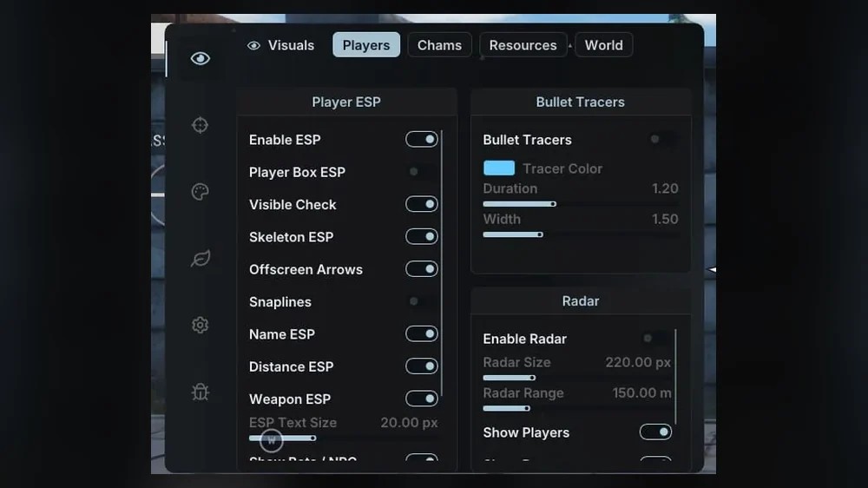The width and height of the screenshot is (868, 488).
Task: Open the gear settings sidebar section
Action: coord(200,325)
